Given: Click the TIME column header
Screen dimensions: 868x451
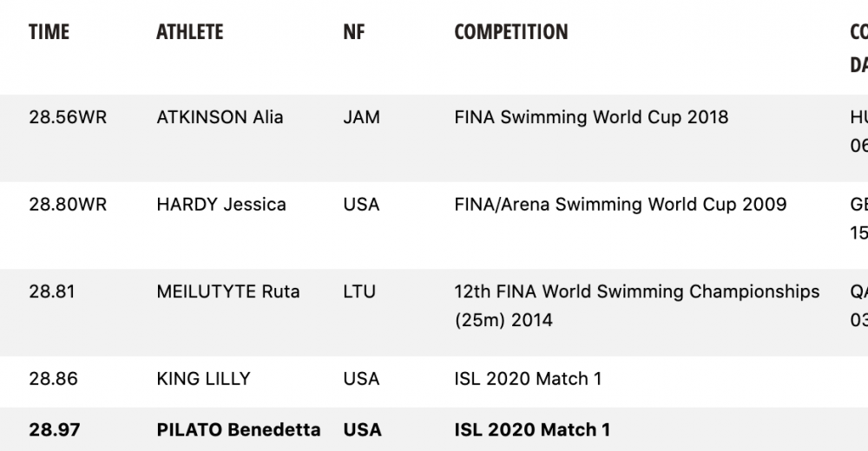Looking at the screenshot, I should click(x=49, y=32).
